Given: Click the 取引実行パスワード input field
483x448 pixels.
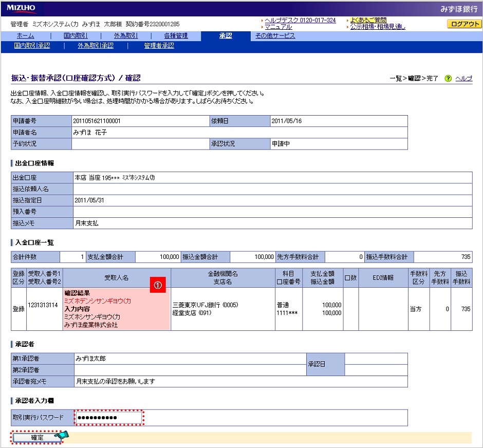Looking at the screenshot, I should tap(108, 418).
